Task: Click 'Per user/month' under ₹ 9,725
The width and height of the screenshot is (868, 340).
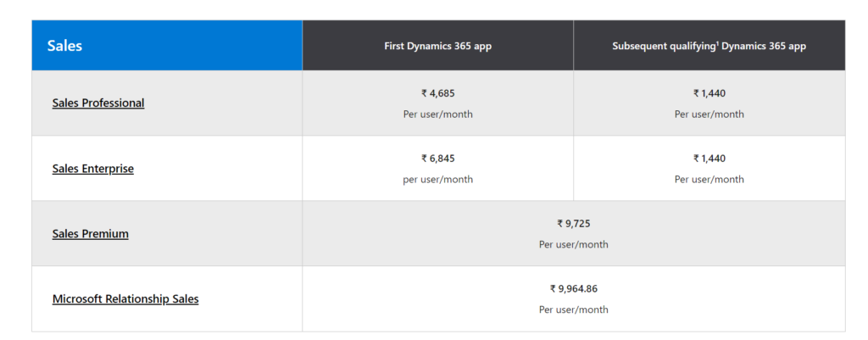Action: (573, 244)
